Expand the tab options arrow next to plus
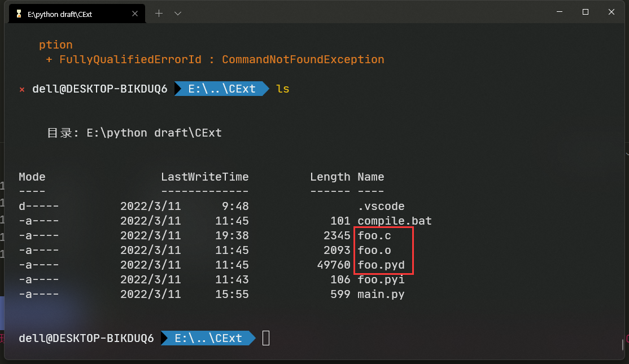Viewport: 629px width, 364px height. coord(177,12)
